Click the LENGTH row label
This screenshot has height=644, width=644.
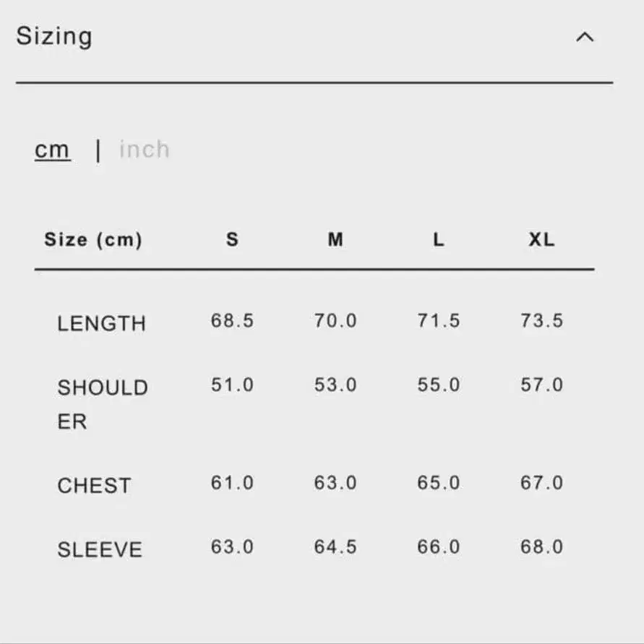(101, 323)
